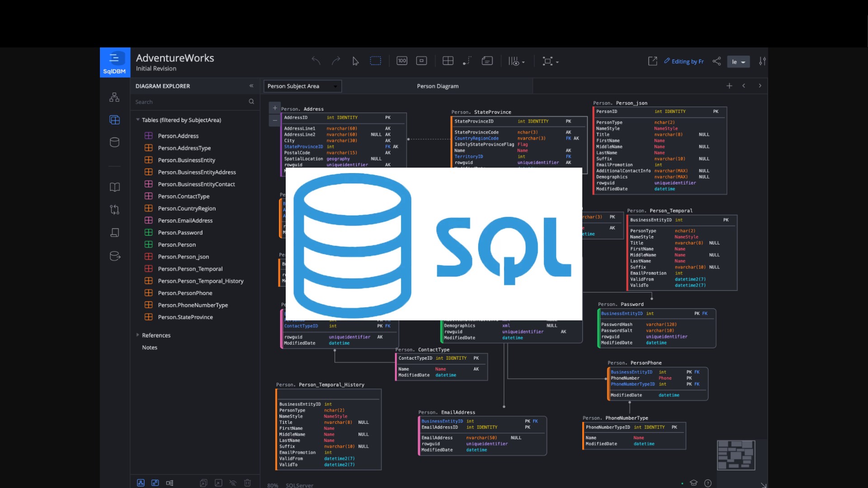Viewport: 868px width, 488px height.
Task: Click the Editing by status link
Action: pos(684,61)
